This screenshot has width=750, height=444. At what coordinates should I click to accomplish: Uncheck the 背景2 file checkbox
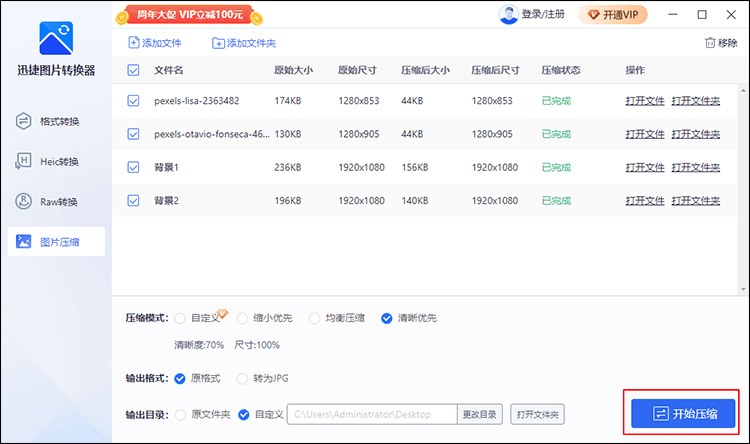[134, 201]
